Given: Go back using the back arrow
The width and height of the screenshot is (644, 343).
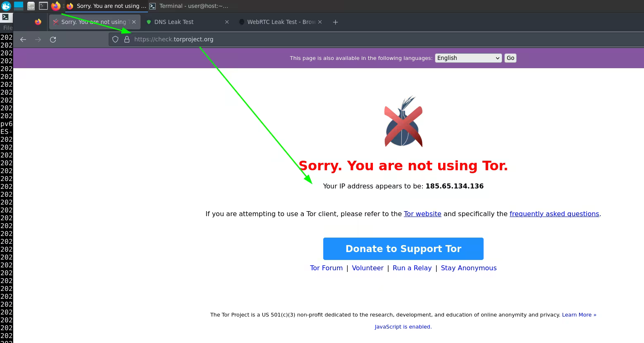Looking at the screenshot, I should click(23, 40).
